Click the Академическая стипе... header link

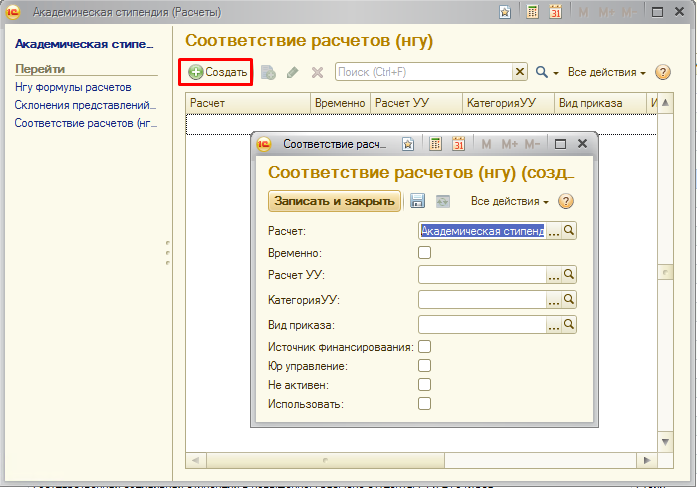point(84,44)
